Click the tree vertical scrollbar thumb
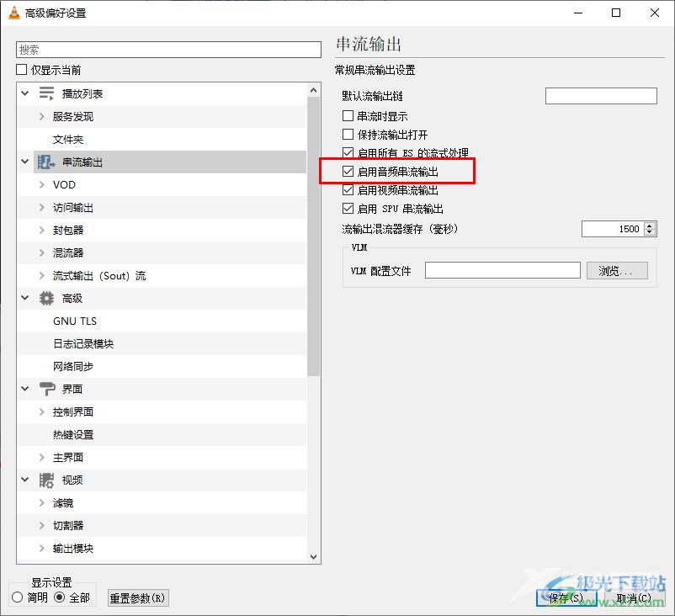675x616 pixels. 313,236
